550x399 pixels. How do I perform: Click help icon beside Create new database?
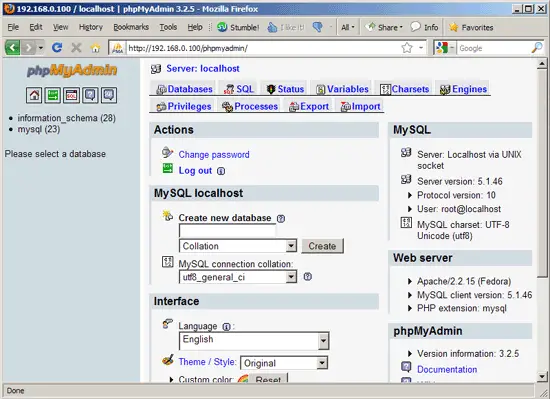pos(281,218)
